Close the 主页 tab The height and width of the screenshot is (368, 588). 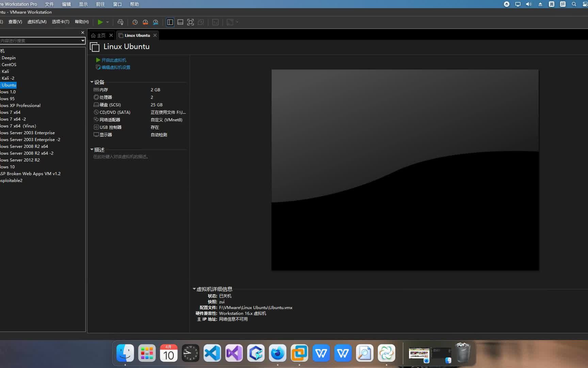coord(111,35)
